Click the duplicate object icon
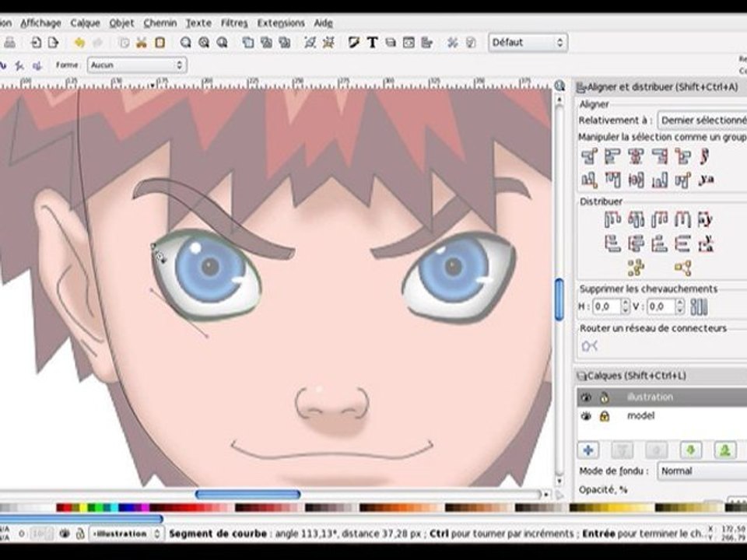 pyautogui.click(x=247, y=43)
